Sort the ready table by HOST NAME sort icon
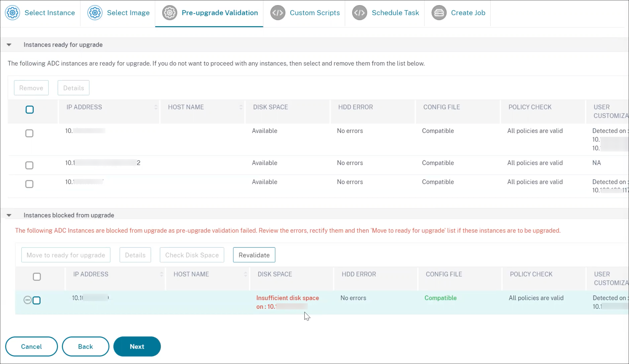Screen dimensions: 629x364 [x=241, y=107]
